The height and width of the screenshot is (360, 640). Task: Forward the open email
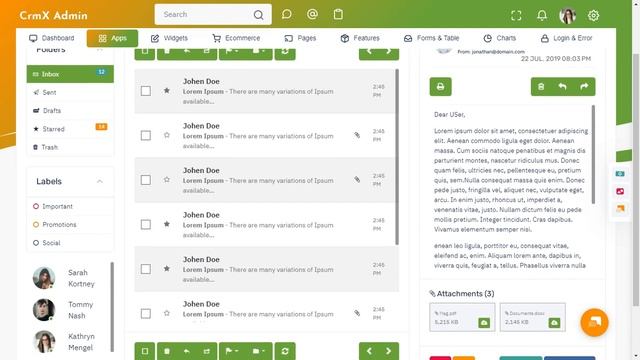click(x=584, y=87)
